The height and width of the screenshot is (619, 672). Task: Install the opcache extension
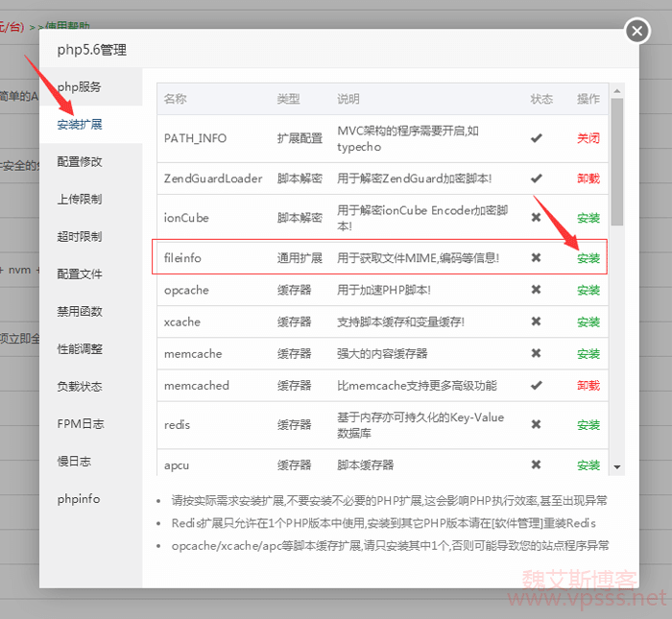click(x=588, y=290)
